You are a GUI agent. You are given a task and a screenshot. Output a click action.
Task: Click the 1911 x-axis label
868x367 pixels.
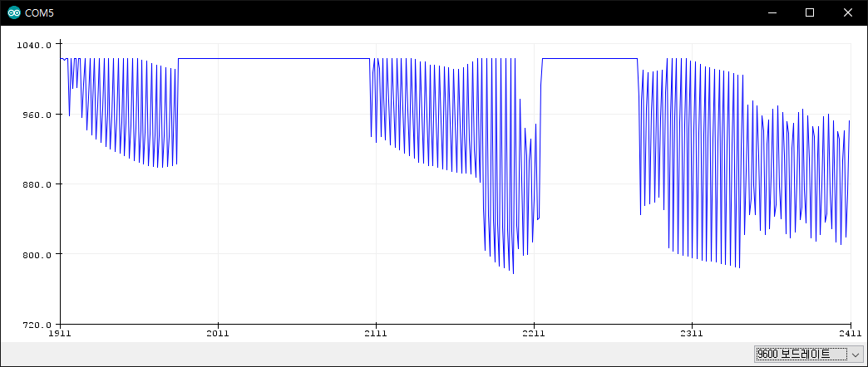coord(61,333)
